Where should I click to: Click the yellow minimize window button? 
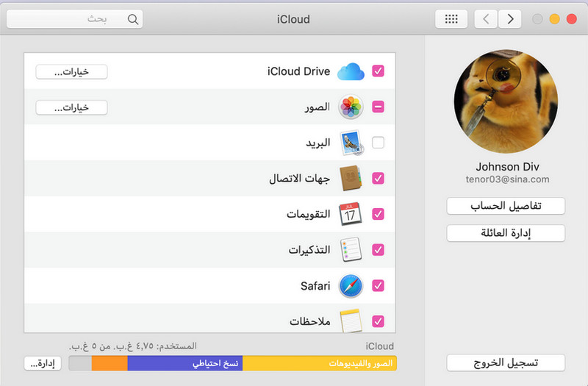(555, 19)
